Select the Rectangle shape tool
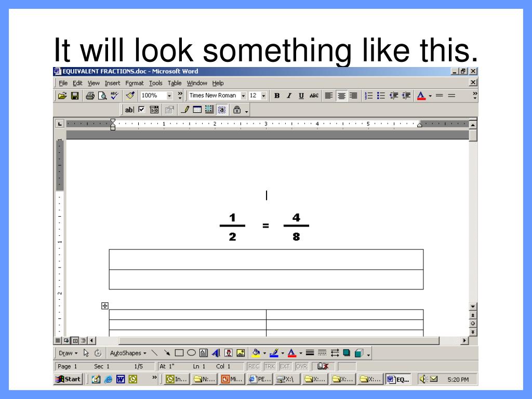The height and width of the screenshot is (399, 532). [x=179, y=353]
